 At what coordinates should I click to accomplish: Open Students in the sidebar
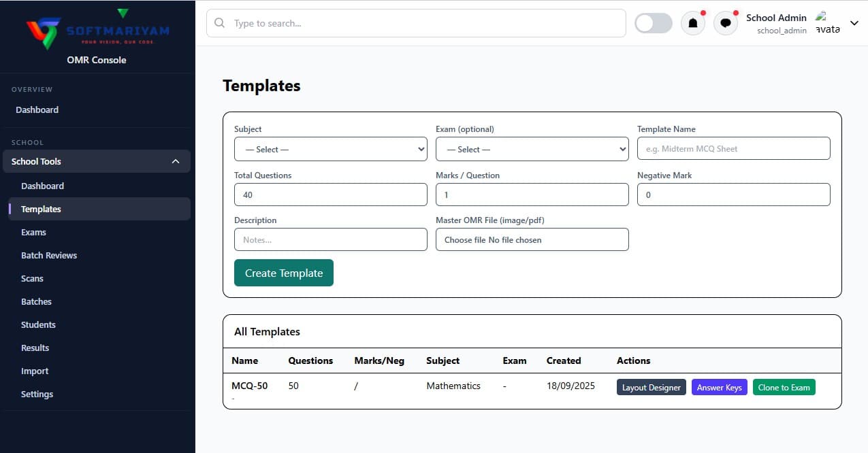[x=38, y=324]
